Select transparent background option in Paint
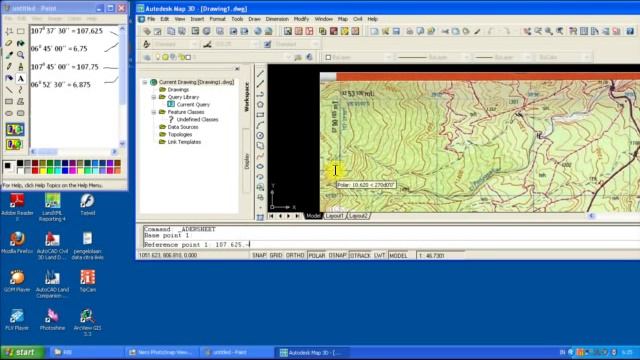 pyautogui.click(x=15, y=144)
